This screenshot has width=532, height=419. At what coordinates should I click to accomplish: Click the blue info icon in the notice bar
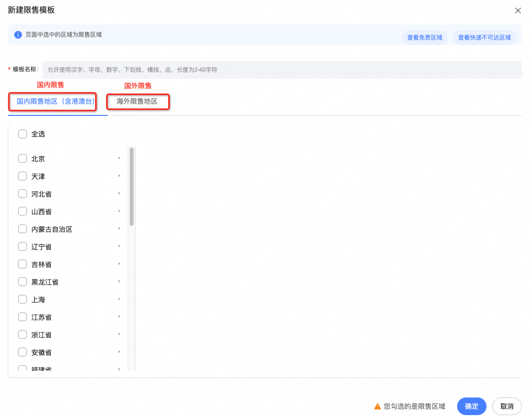[18, 35]
